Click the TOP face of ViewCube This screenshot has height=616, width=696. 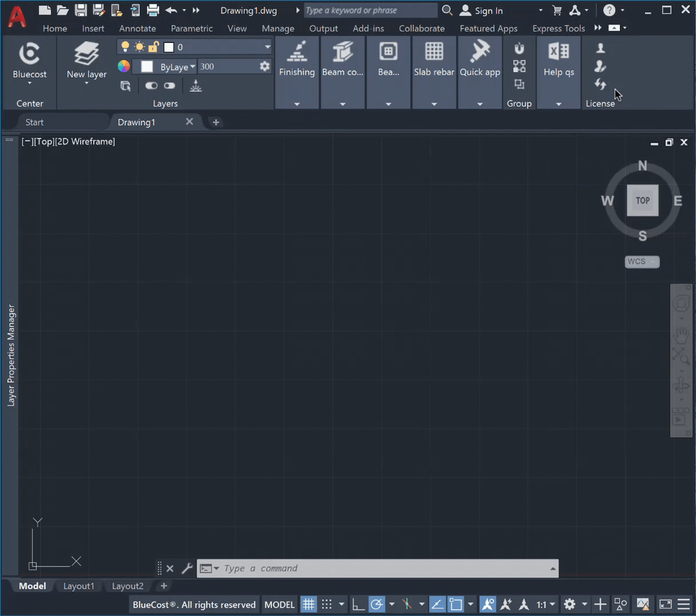642,201
